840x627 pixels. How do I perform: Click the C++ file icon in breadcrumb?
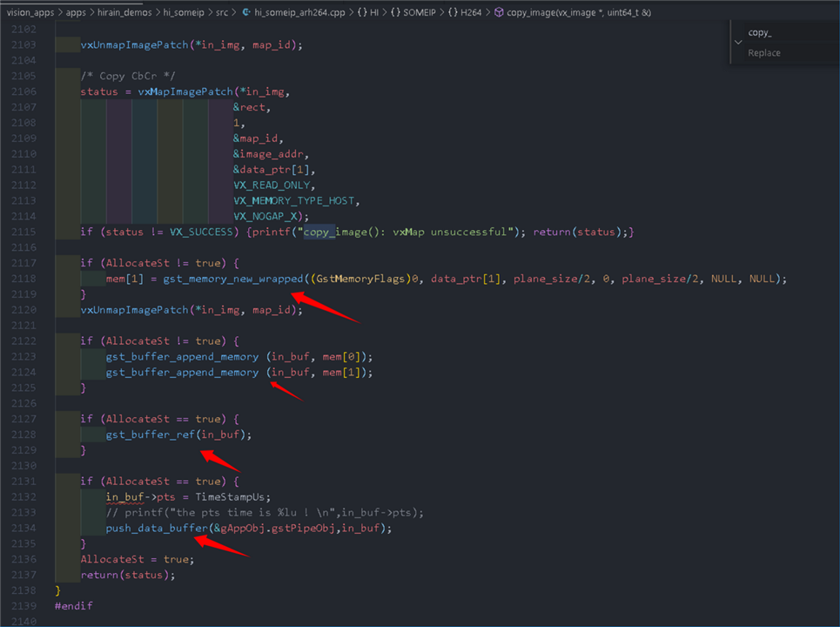point(245,12)
